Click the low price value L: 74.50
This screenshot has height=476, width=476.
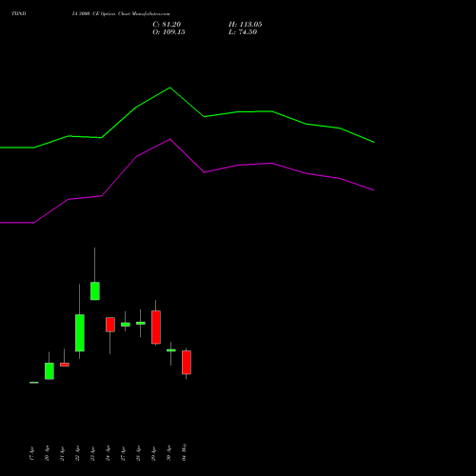(x=243, y=32)
